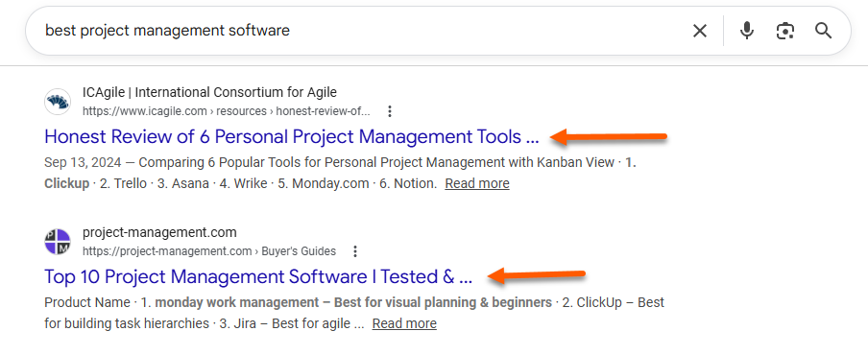The image size is (868, 355).
Task: Start voice search with the microphone icon
Action: [x=747, y=31]
